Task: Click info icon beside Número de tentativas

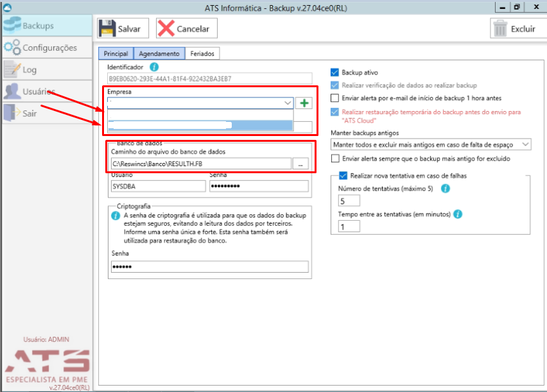Action: 445,189
